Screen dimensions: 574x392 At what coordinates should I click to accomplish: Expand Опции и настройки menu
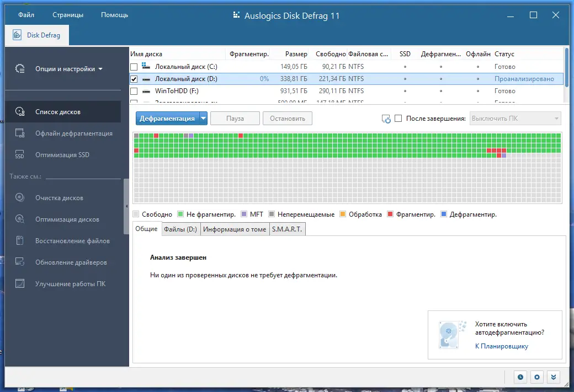(x=69, y=69)
